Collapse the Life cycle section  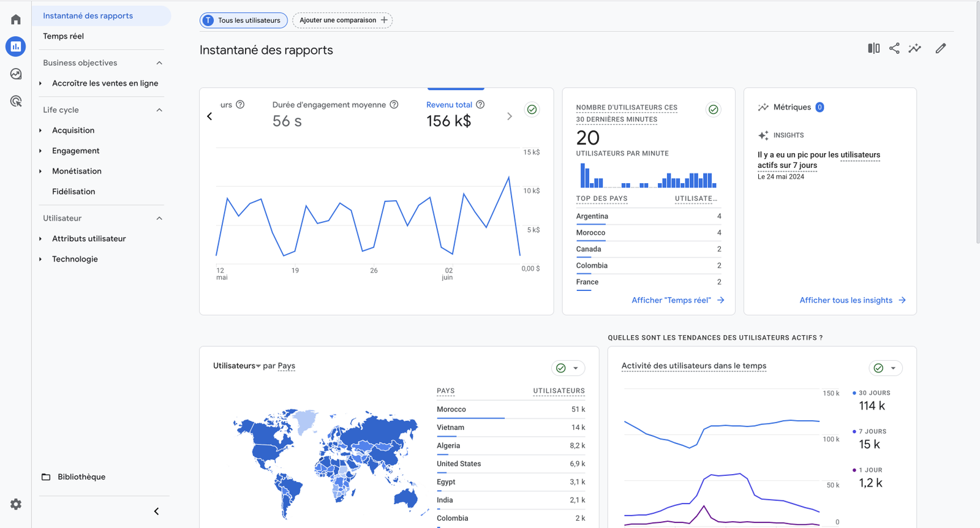pos(159,110)
